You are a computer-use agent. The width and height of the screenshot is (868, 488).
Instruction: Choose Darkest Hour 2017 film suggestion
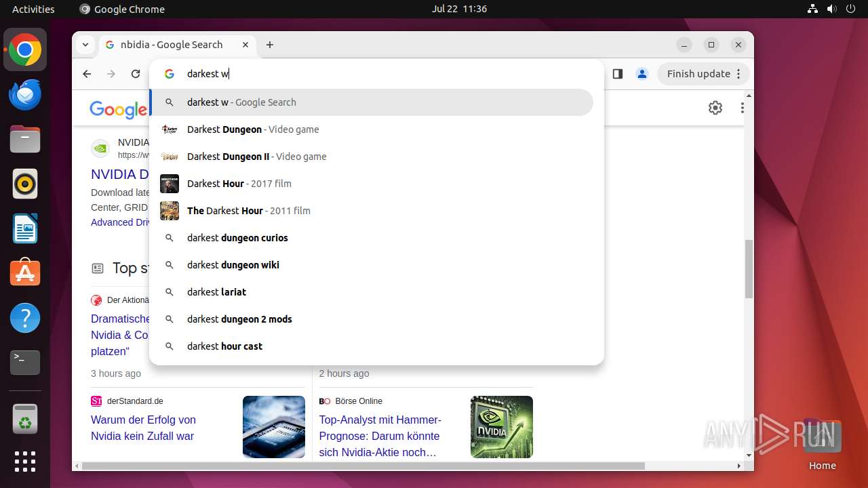[372, 184]
